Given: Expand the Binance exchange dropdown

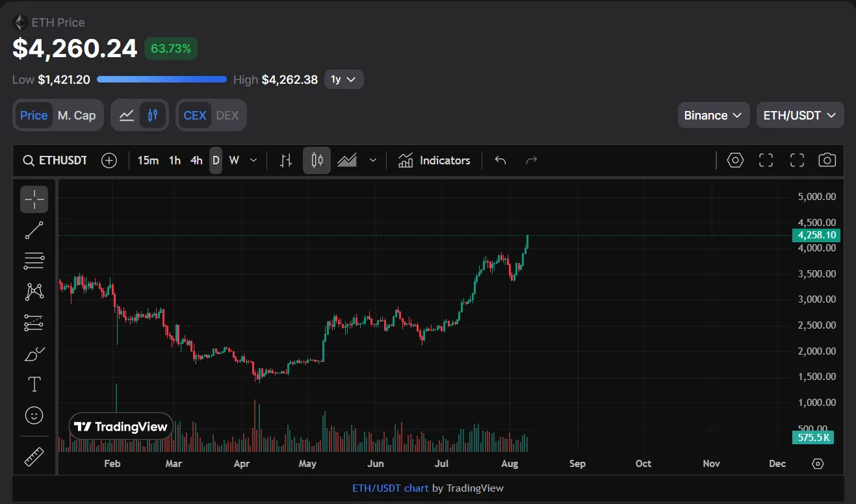Looking at the screenshot, I should (713, 116).
